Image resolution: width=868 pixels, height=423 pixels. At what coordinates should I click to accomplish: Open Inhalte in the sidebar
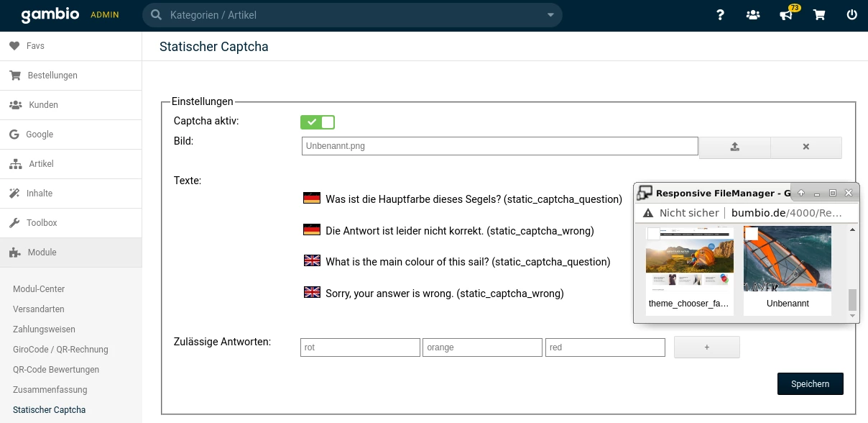(70, 194)
